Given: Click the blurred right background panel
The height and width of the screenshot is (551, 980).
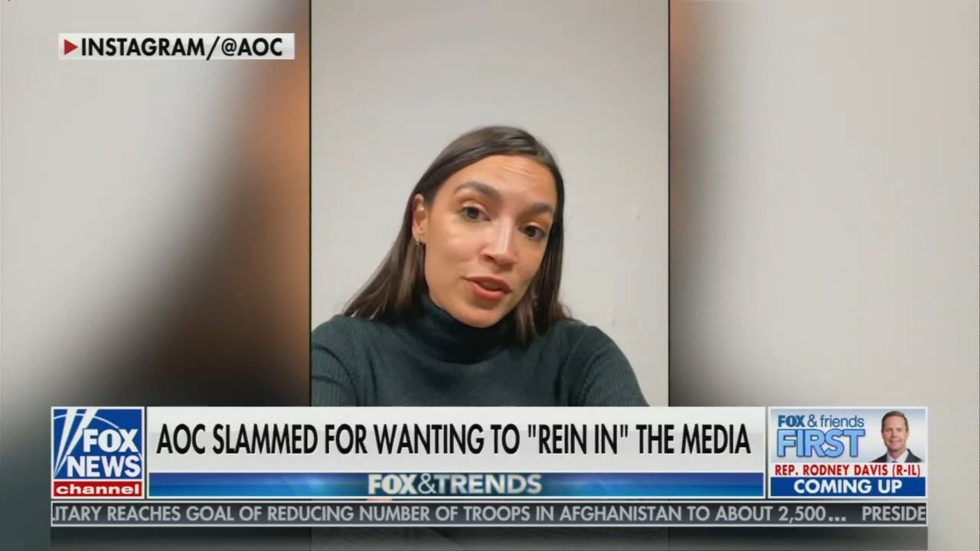Looking at the screenshot, I should point(825,203).
